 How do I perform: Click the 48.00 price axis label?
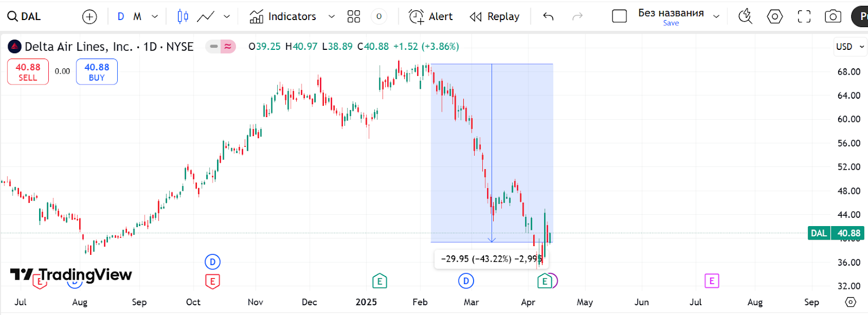(849, 191)
